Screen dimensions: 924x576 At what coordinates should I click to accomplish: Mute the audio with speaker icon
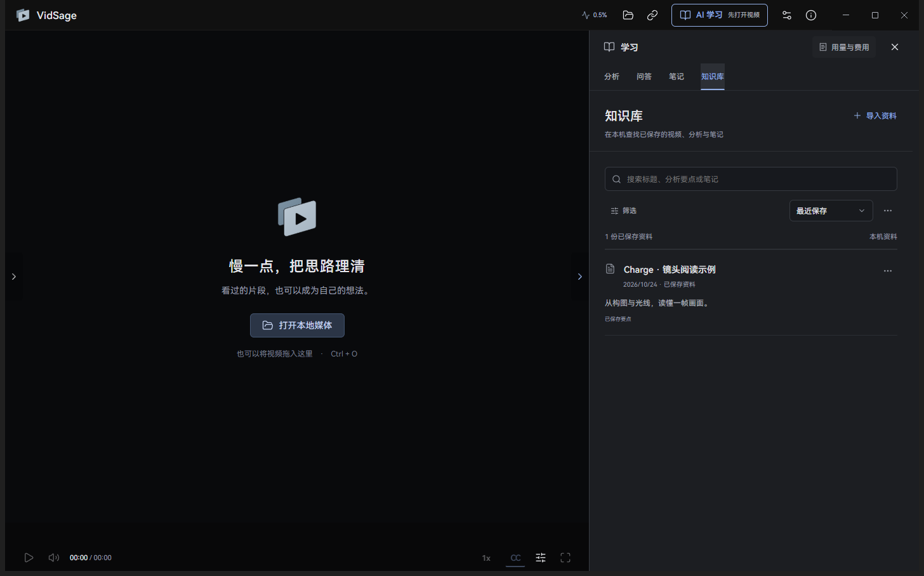coord(54,558)
